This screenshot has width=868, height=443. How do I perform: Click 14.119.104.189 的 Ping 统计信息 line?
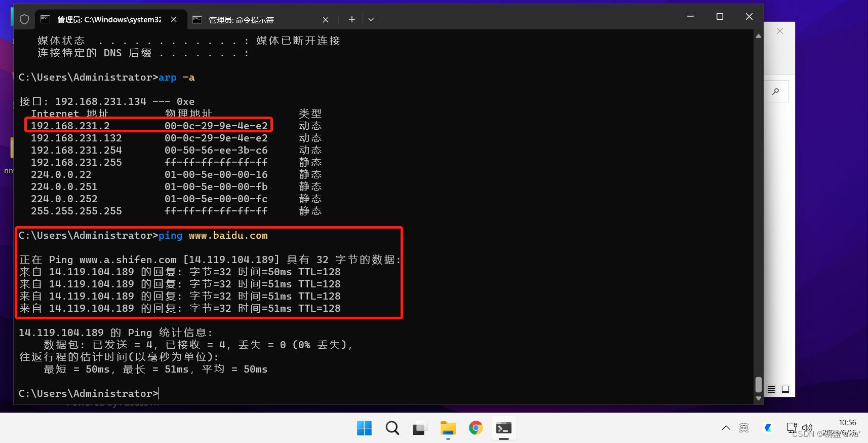tap(116, 333)
